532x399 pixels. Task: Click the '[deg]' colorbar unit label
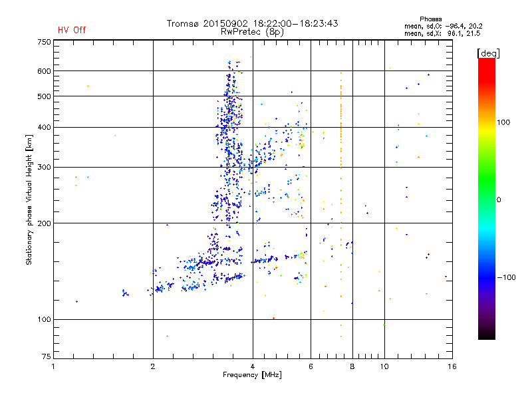tap(488, 53)
